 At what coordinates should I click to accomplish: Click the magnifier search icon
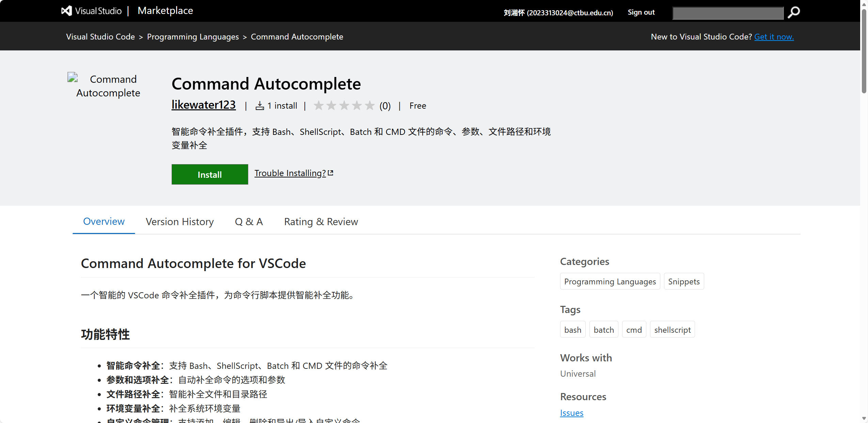794,13
